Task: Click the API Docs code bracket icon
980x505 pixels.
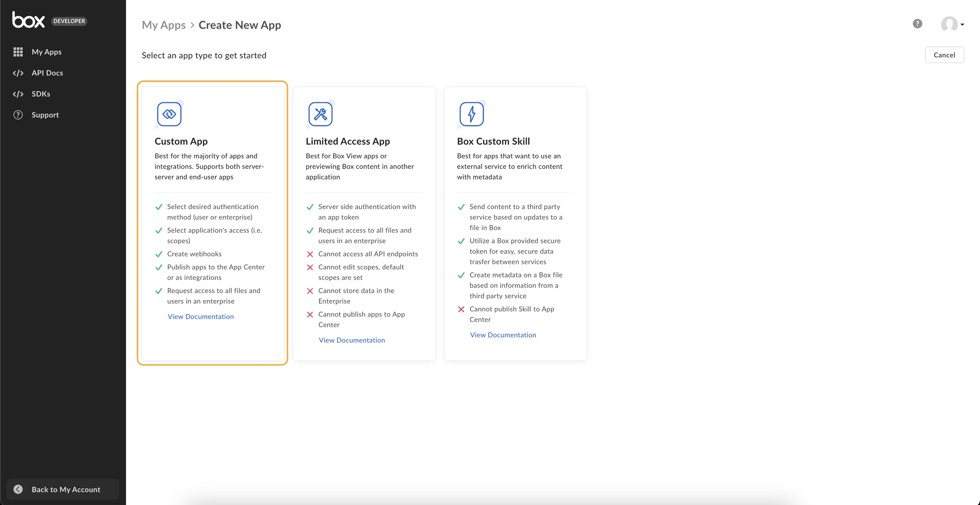Action: (x=18, y=73)
